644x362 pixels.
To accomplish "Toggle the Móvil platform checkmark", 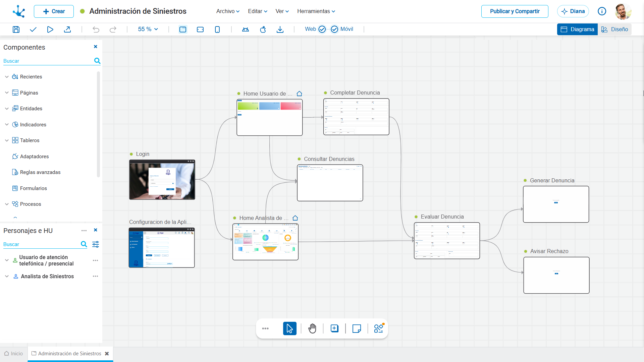I will tap(334, 29).
